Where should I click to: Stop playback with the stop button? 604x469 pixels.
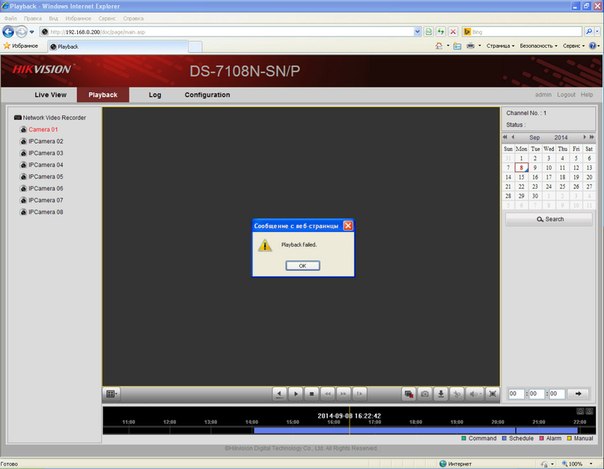tap(312, 394)
